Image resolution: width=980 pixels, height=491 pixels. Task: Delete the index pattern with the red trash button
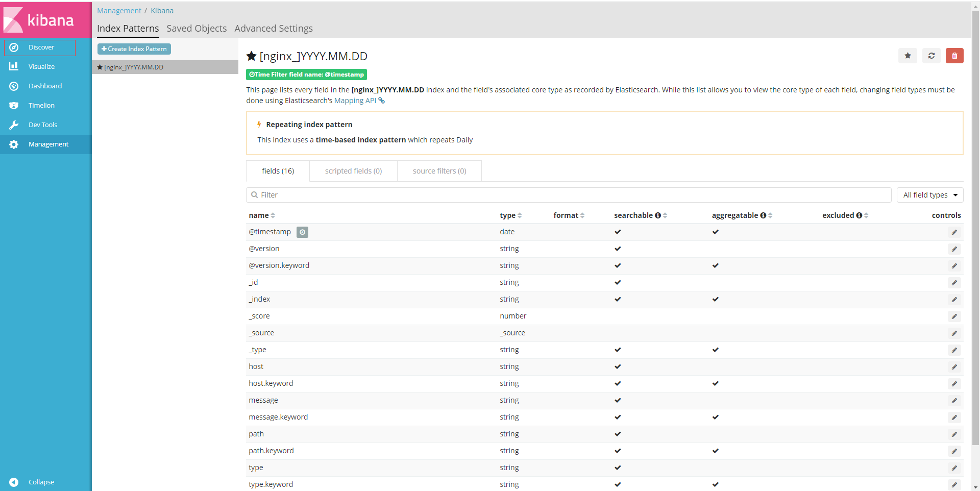tap(954, 56)
